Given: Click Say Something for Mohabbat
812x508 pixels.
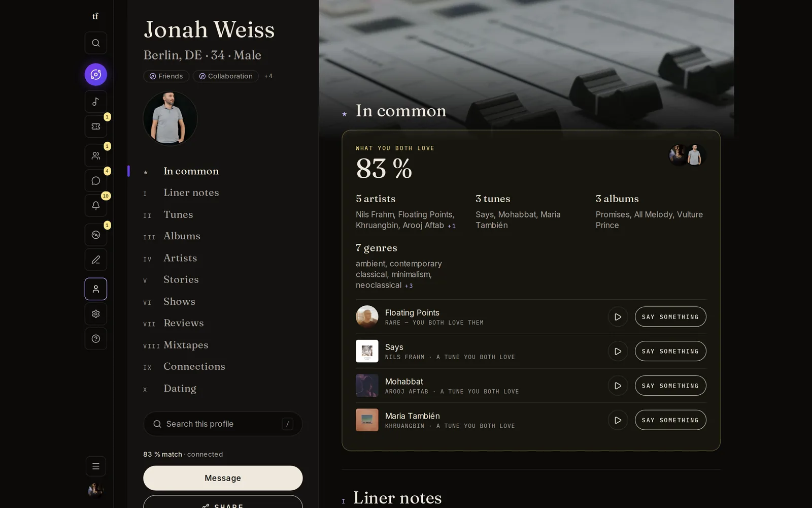Looking at the screenshot, I should [670, 386].
